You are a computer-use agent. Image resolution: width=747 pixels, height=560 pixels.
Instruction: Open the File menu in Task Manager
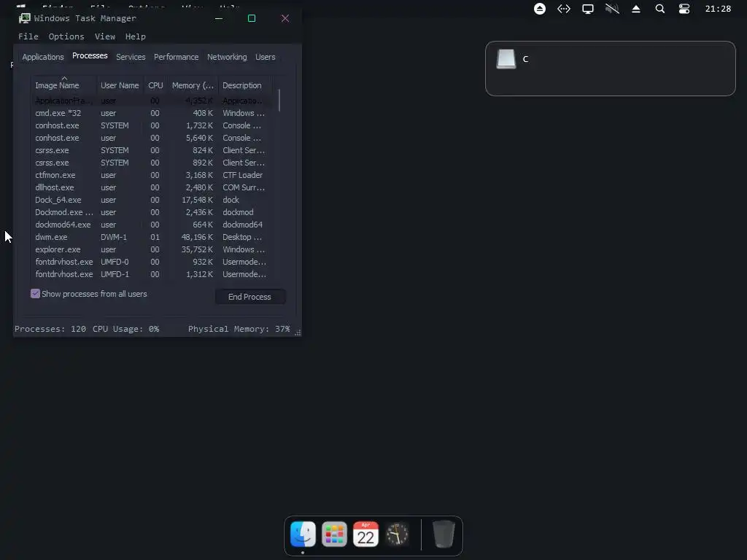tap(28, 36)
